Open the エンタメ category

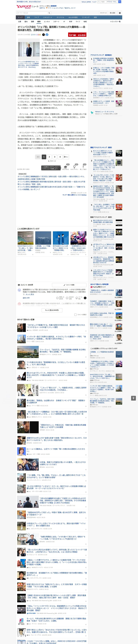[x=47, y=21]
